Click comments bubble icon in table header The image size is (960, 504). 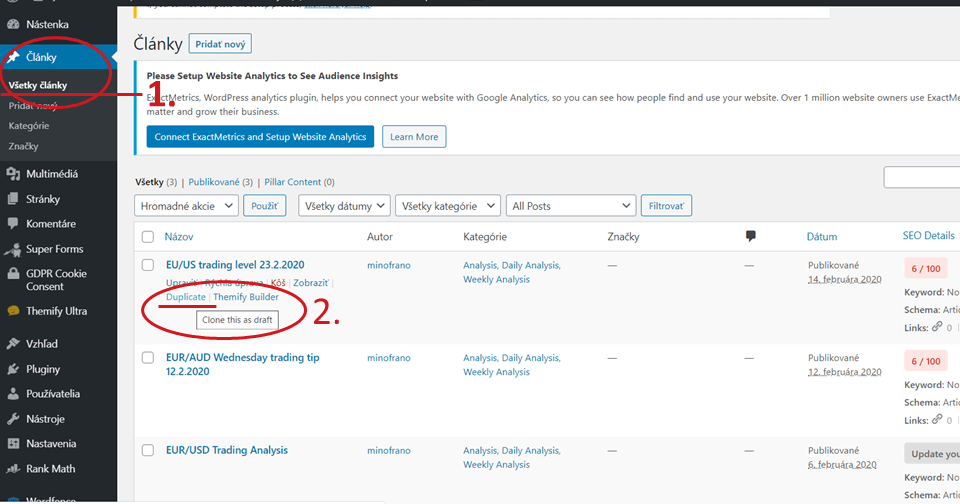tap(751, 237)
